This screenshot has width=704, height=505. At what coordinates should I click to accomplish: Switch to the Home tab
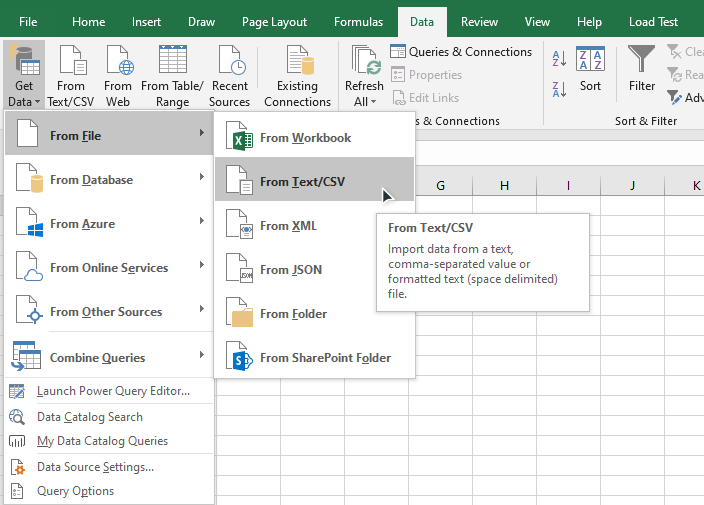[x=88, y=22]
